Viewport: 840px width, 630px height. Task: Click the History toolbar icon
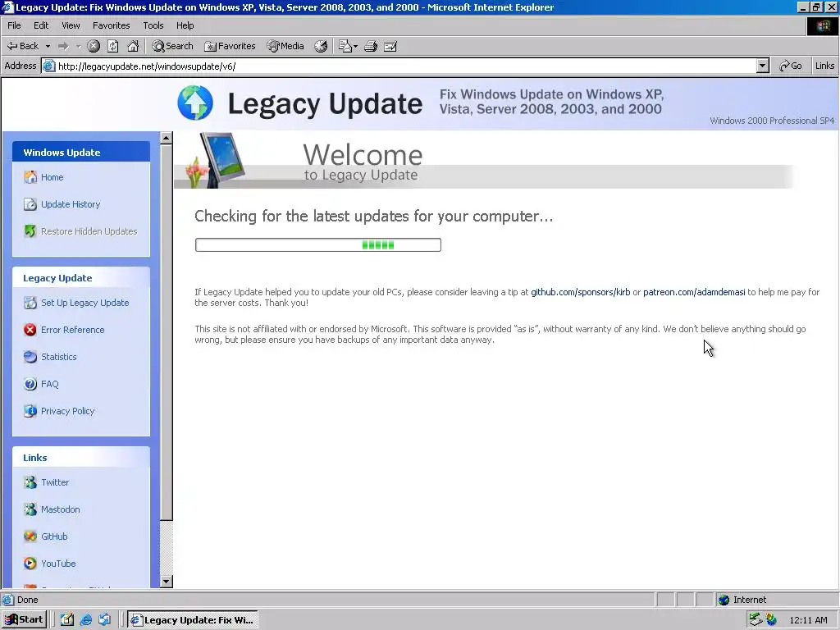tap(321, 46)
